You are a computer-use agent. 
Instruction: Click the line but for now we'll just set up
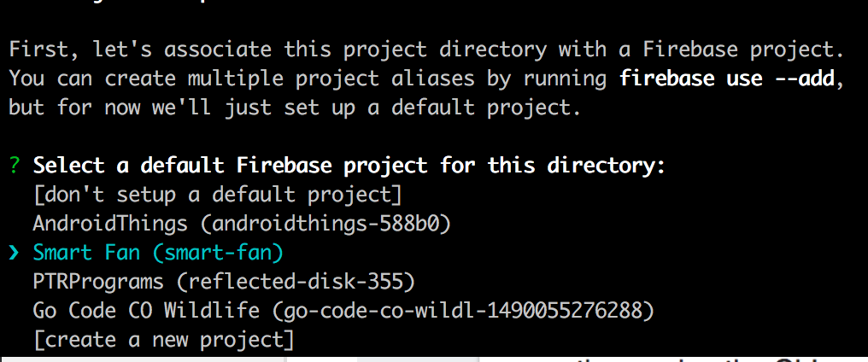click(290, 108)
